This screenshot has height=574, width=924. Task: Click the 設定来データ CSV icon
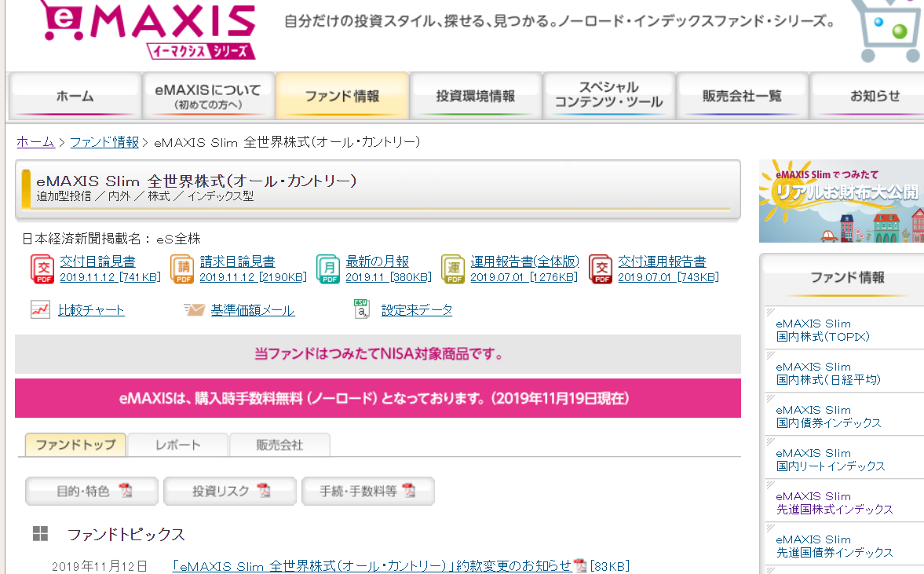click(x=362, y=310)
